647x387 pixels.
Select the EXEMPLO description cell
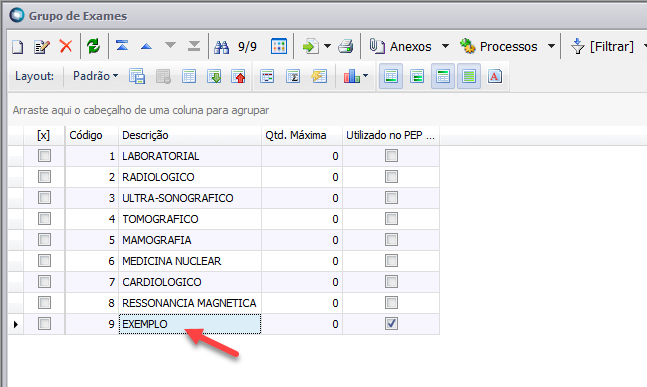coord(190,324)
